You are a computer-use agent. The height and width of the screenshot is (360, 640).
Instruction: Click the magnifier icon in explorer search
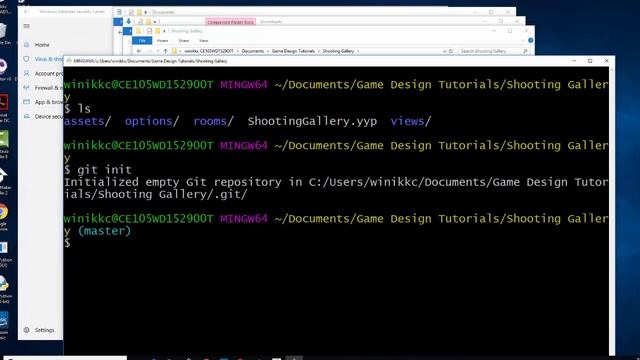525,51
